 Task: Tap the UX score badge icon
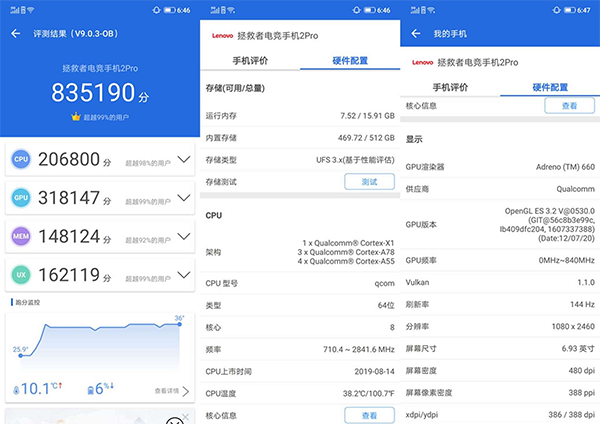click(x=21, y=275)
